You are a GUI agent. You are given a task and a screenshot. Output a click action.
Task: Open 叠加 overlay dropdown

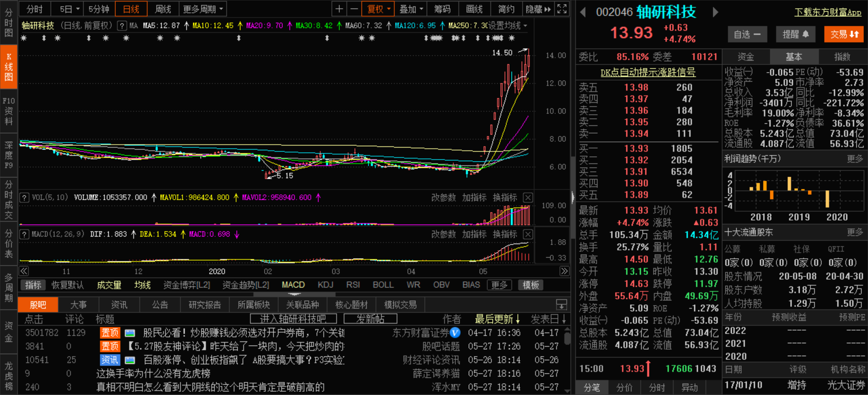coord(411,9)
